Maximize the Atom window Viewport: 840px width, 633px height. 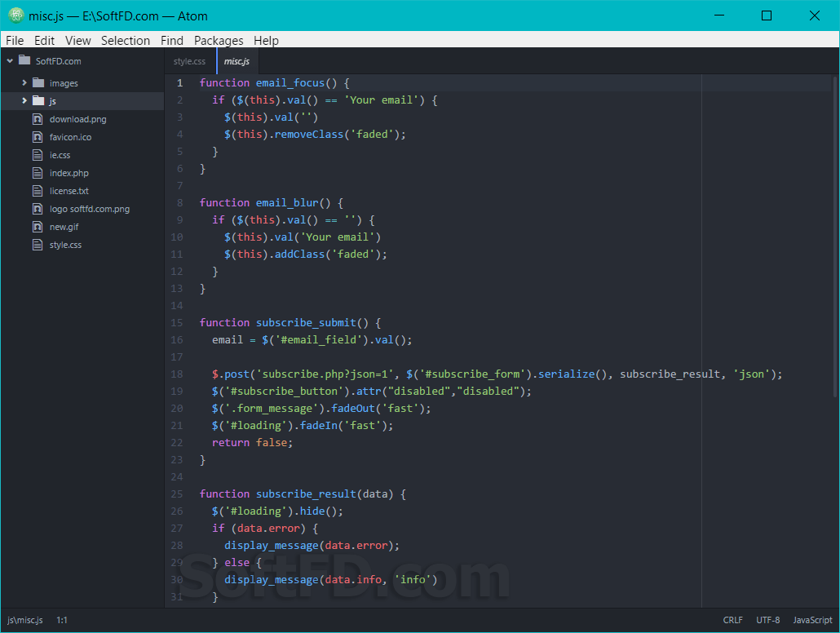(x=767, y=15)
